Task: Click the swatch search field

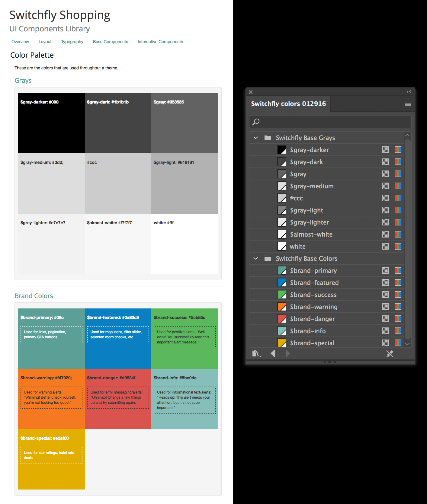Action: pos(330,122)
